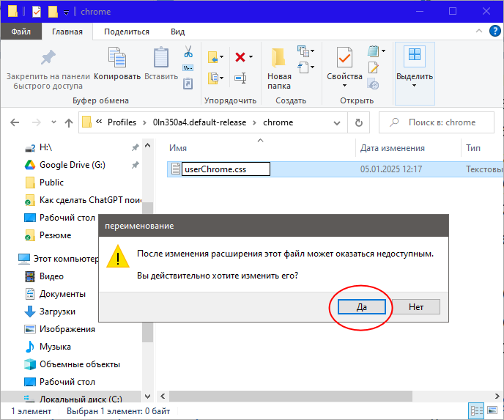
Task: Click sidebar scrollbar up arrow
Action: [x=147, y=145]
